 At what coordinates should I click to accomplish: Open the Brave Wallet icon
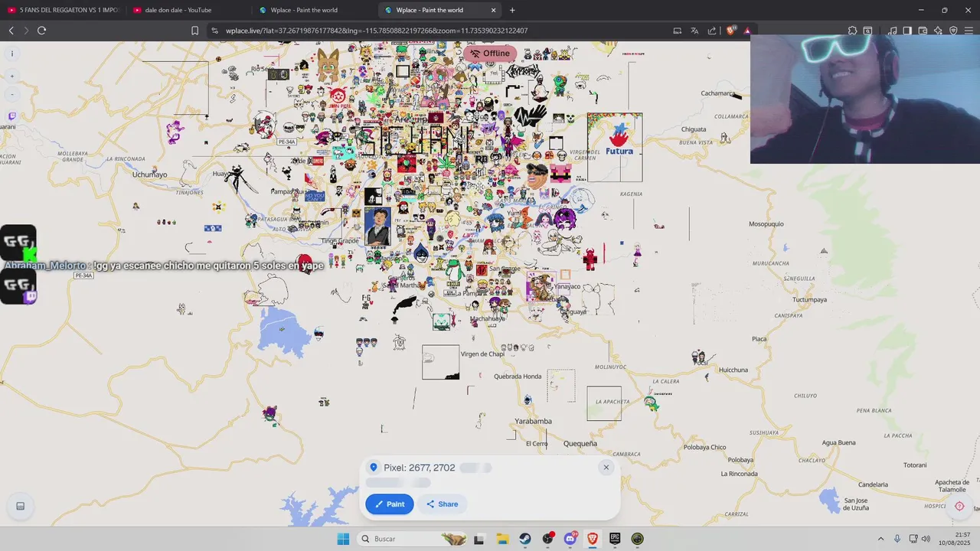pos(923,31)
